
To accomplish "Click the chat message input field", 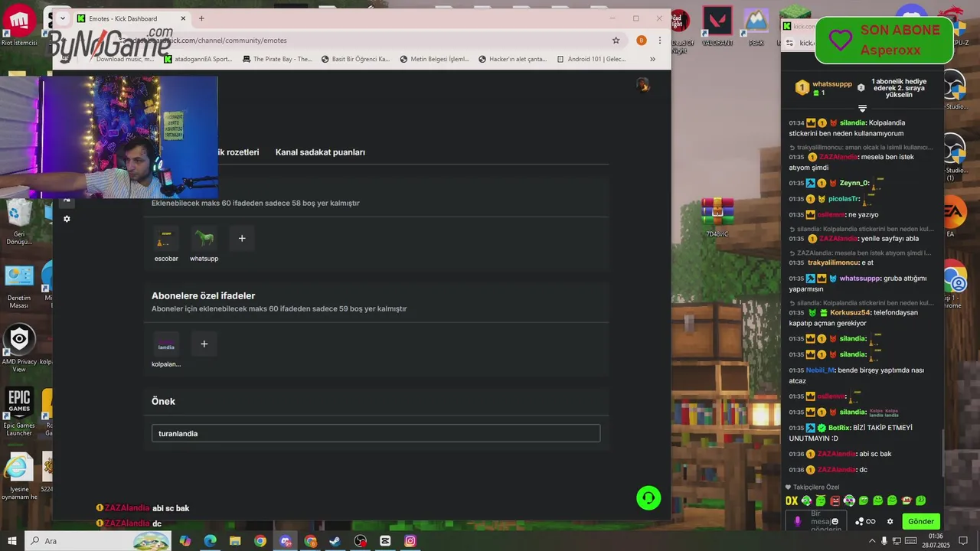I will coord(815,521).
